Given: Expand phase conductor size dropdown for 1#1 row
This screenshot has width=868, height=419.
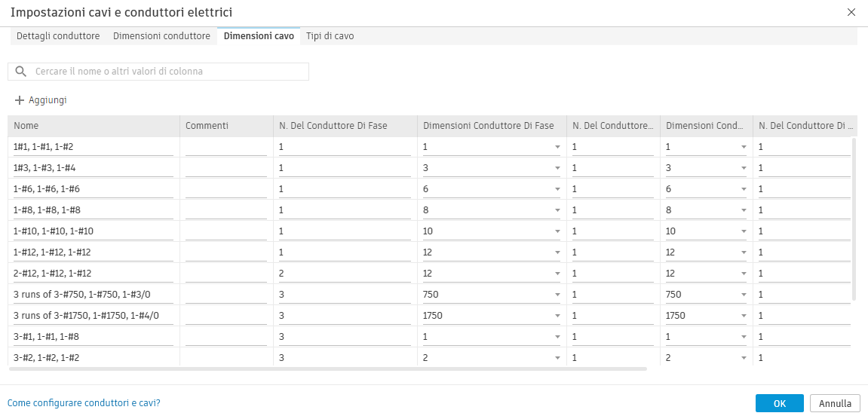Looking at the screenshot, I should [557, 147].
